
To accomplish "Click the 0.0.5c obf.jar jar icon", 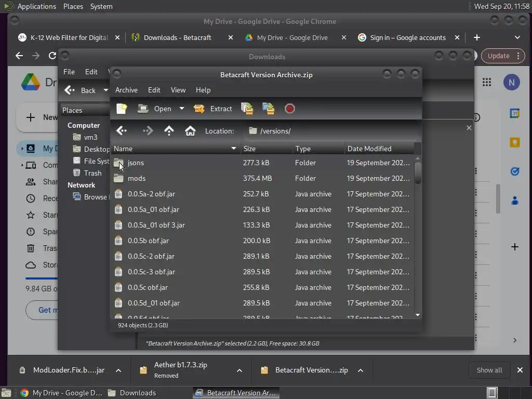I will (x=118, y=287).
